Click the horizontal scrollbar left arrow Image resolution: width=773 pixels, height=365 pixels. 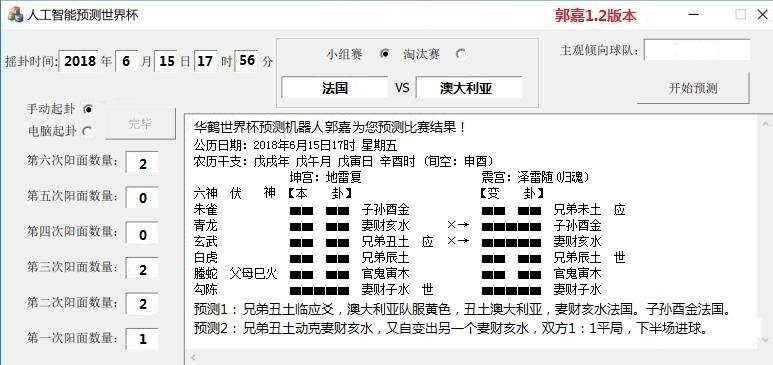[x=193, y=358]
